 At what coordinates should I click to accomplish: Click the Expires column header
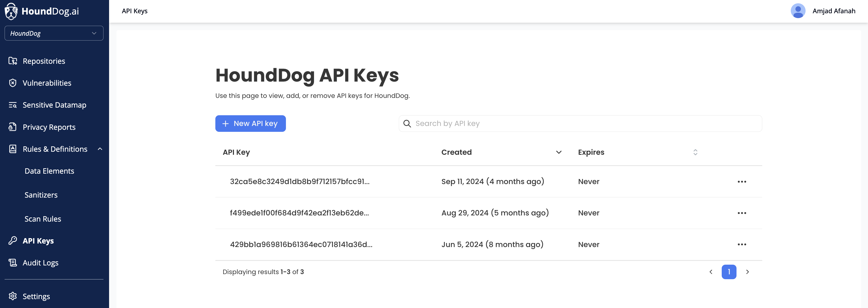591,152
